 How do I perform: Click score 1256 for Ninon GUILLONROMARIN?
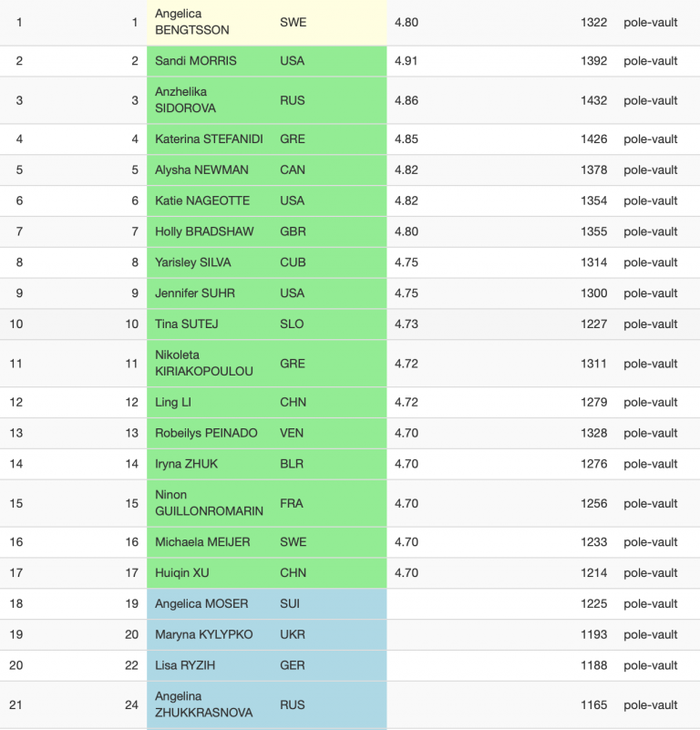[593, 503]
